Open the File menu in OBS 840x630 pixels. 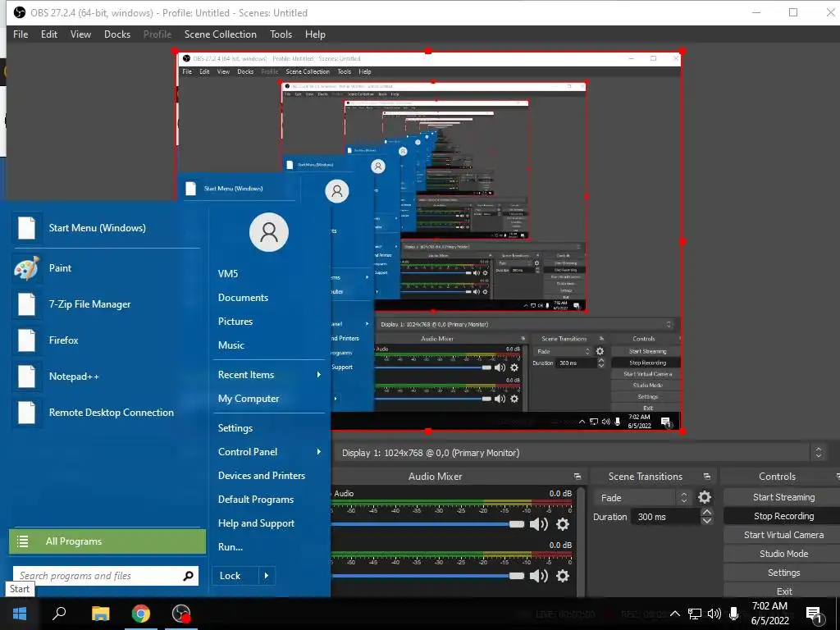(21, 34)
